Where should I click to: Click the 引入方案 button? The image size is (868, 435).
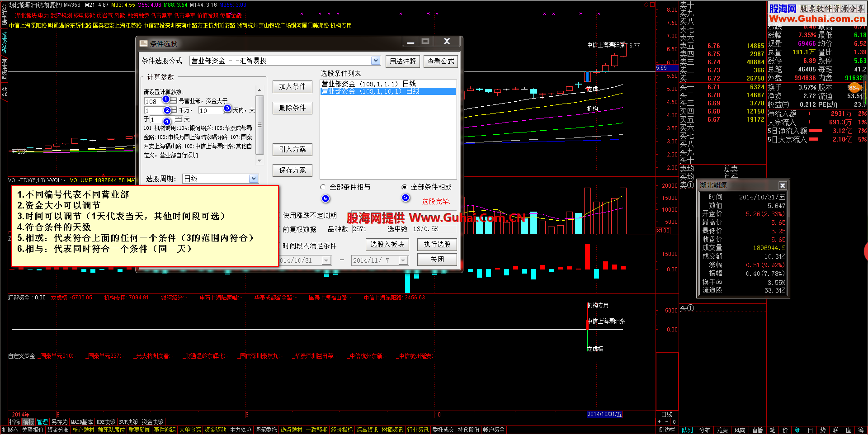[292, 150]
